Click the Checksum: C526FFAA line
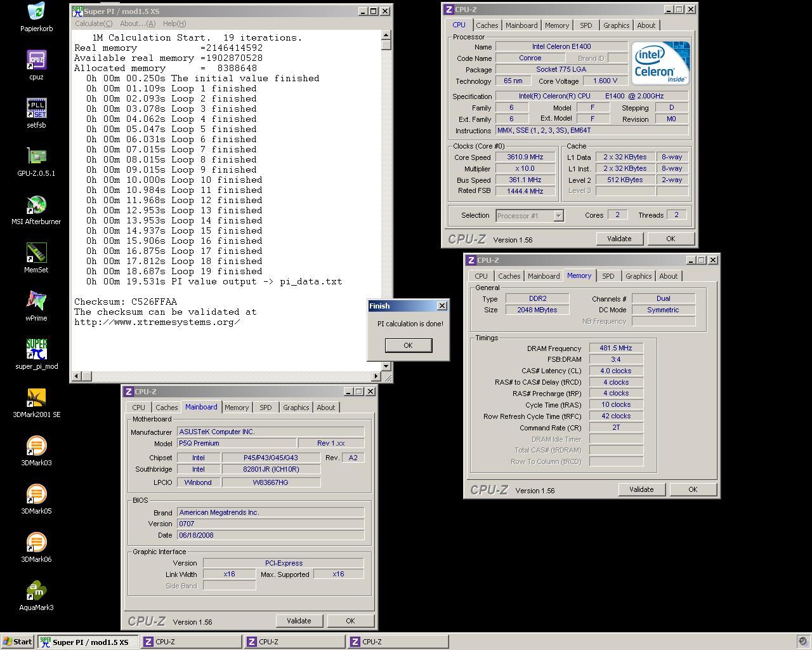Viewport: 812px width, 650px height. (x=126, y=302)
